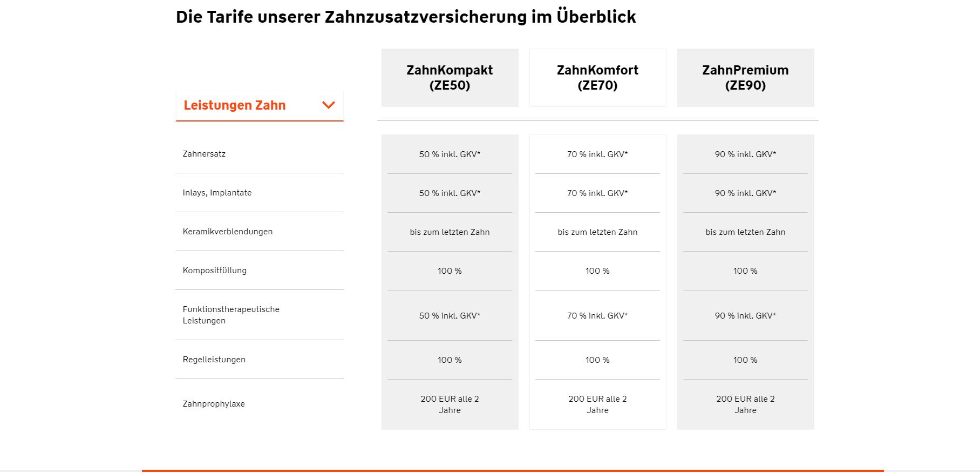
Task: Click the Zahnprophylaxe row label
Action: [x=214, y=404]
